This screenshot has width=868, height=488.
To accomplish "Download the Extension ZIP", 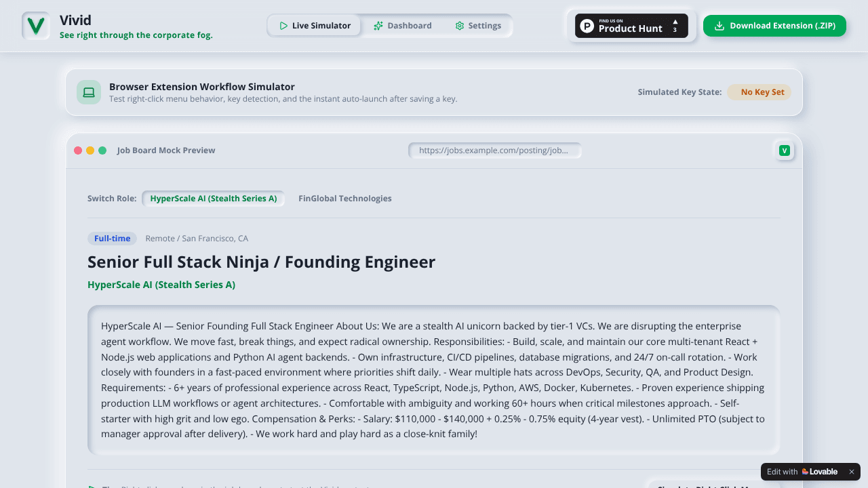I will click(x=774, y=26).
